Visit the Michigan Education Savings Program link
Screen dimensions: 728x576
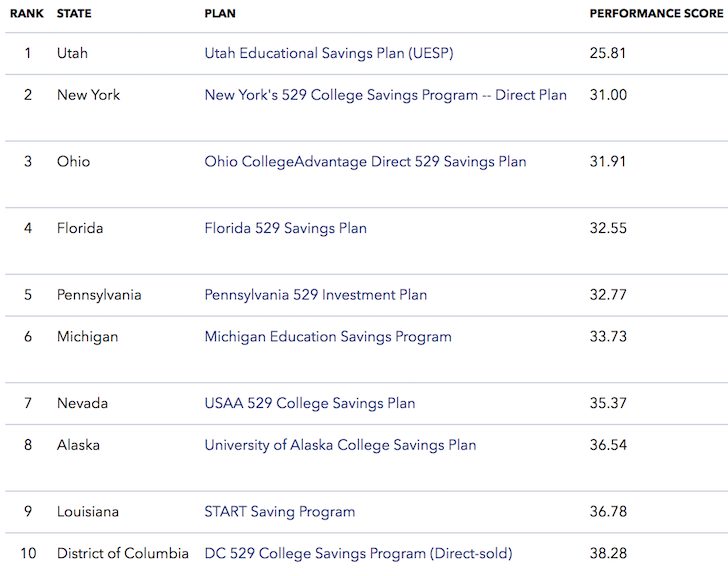328,337
